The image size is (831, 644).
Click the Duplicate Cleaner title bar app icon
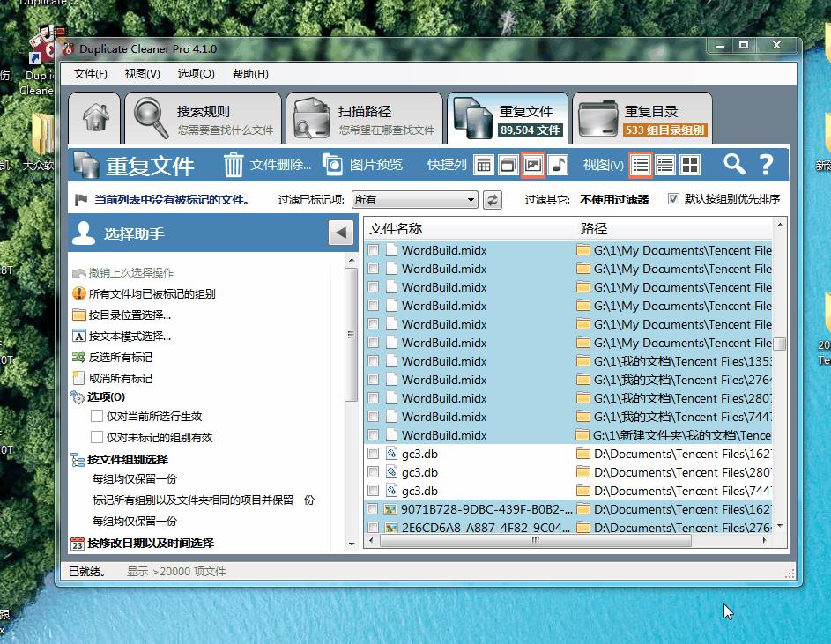point(69,48)
